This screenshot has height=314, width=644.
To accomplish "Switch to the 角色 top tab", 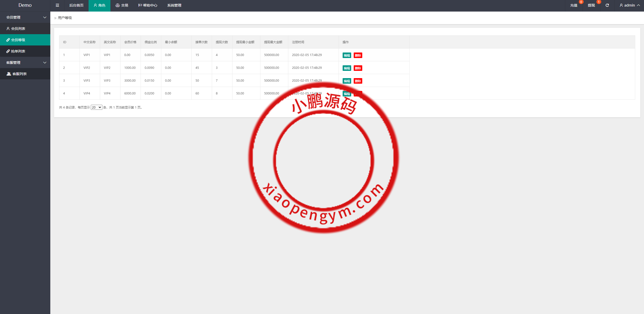I will [x=99, y=5].
